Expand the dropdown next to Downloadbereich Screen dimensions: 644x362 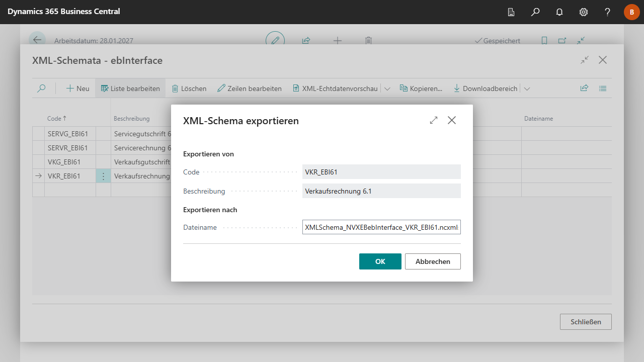click(x=527, y=88)
